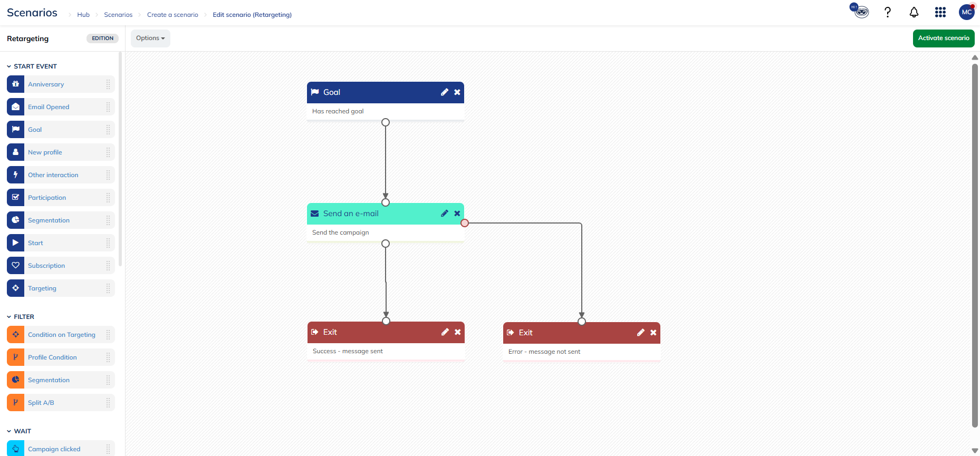The height and width of the screenshot is (456, 980).
Task: Remove the Send an e-mail node with X
Action: coord(457,214)
